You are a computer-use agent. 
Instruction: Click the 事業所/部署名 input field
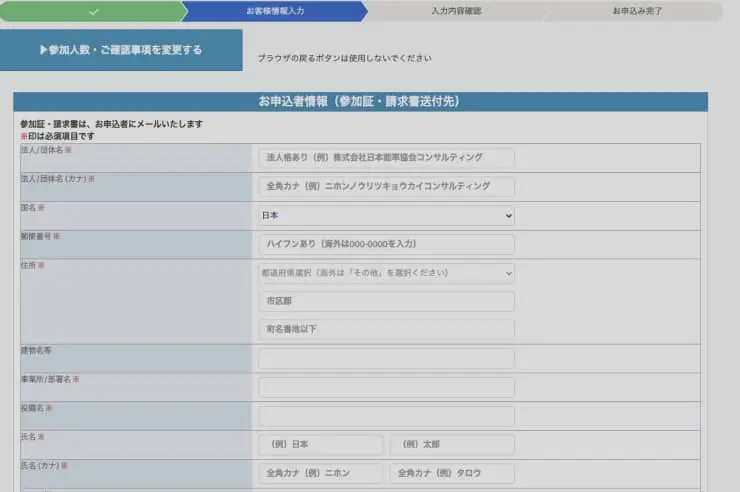click(x=386, y=387)
